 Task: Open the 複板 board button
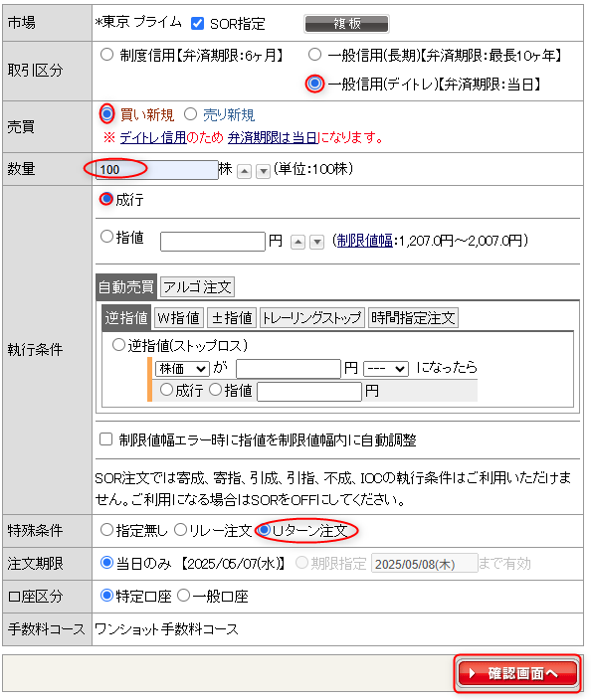[346, 24]
